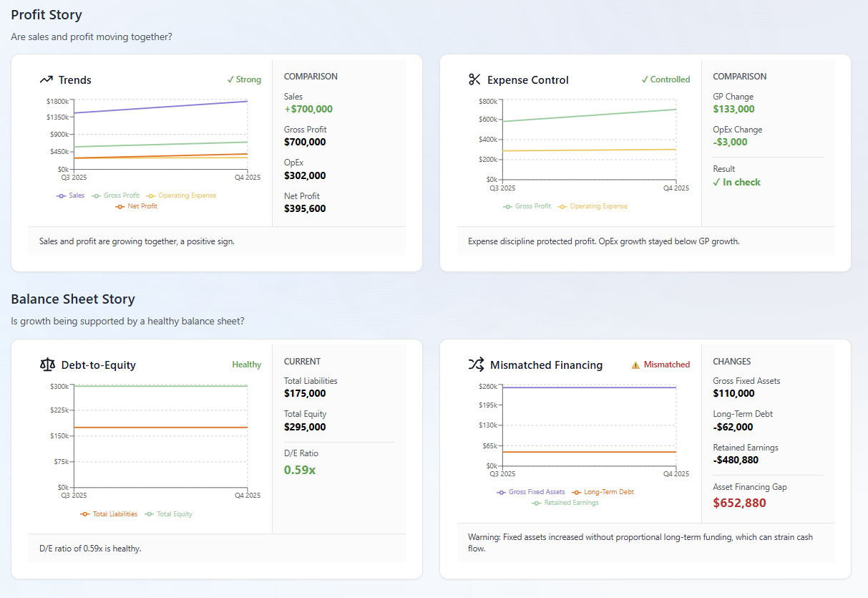Click the Retained Earnings value -$480,880
The image size is (868, 598).
coord(736,460)
